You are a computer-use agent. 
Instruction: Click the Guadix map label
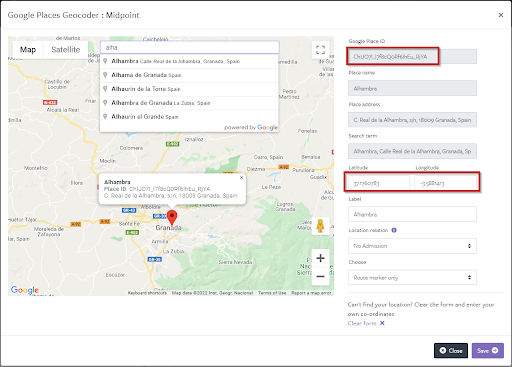pos(318,177)
